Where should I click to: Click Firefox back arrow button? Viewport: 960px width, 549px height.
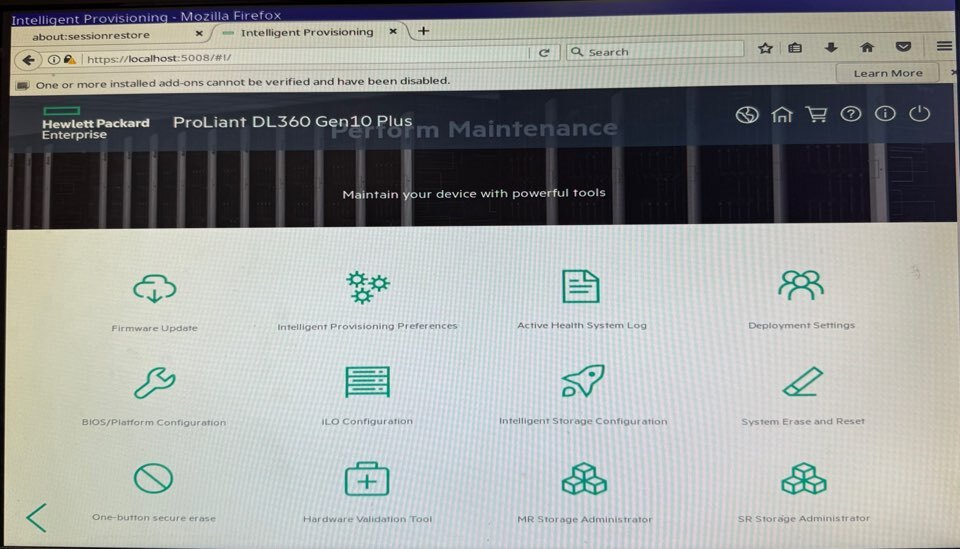(28, 60)
